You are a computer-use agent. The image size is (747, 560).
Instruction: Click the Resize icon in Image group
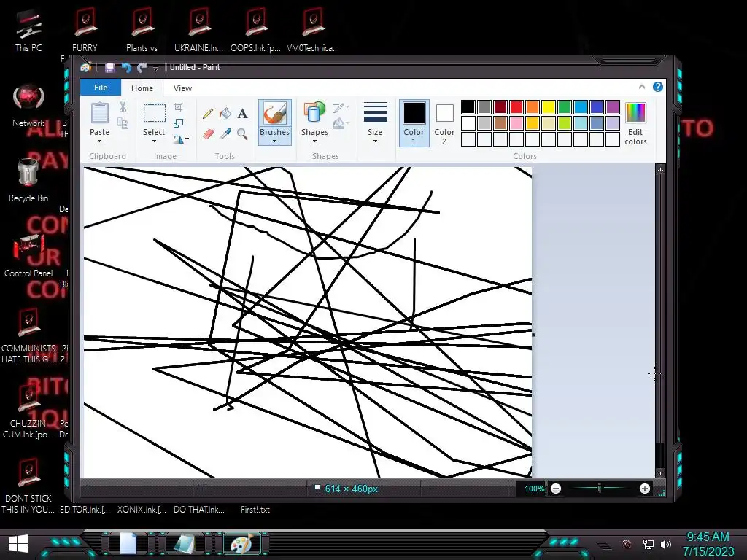click(178, 122)
